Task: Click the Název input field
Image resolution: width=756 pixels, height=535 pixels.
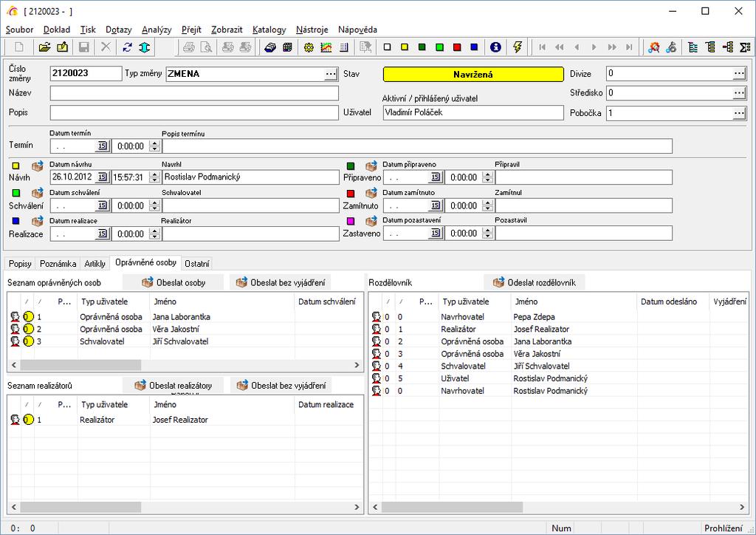Action: [x=194, y=93]
